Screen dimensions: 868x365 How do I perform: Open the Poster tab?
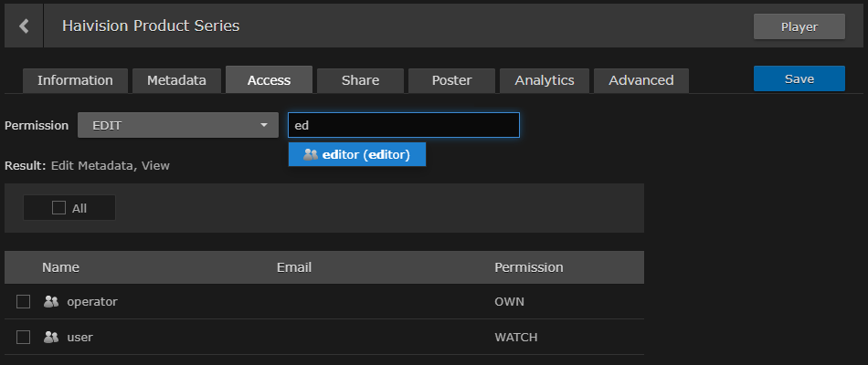coord(451,80)
